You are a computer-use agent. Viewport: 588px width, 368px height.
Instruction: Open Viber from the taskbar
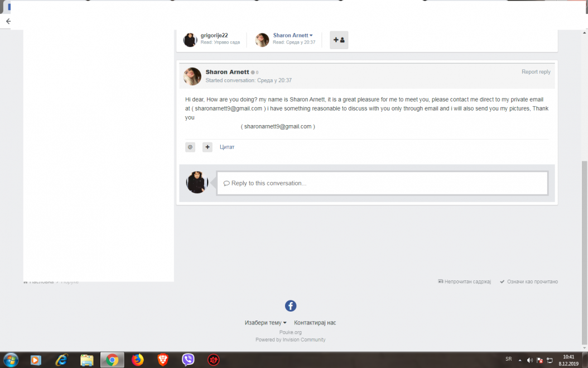[188, 360]
